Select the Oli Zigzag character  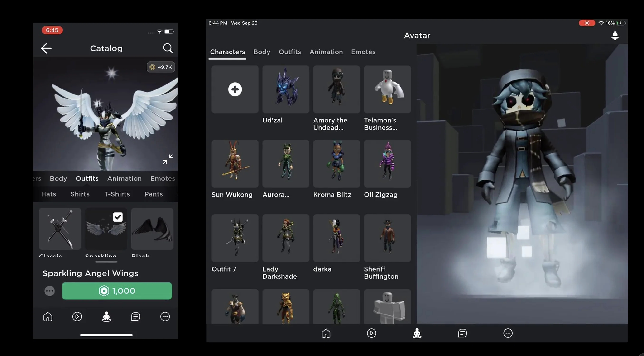(x=387, y=164)
